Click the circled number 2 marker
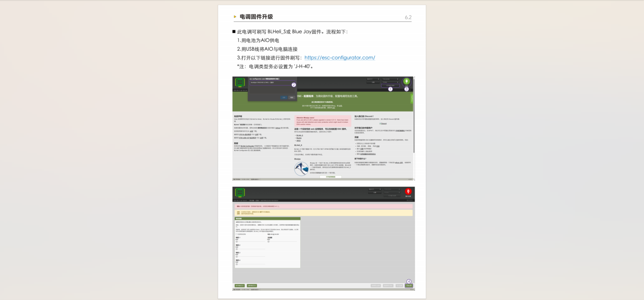The width and height of the screenshot is (644, 300). point(294,85)
